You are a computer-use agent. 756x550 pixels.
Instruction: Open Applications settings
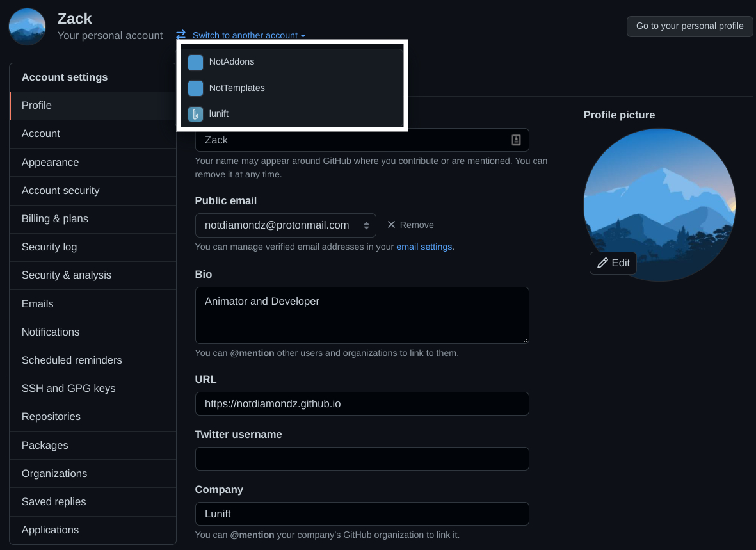[x=93, y=530]
